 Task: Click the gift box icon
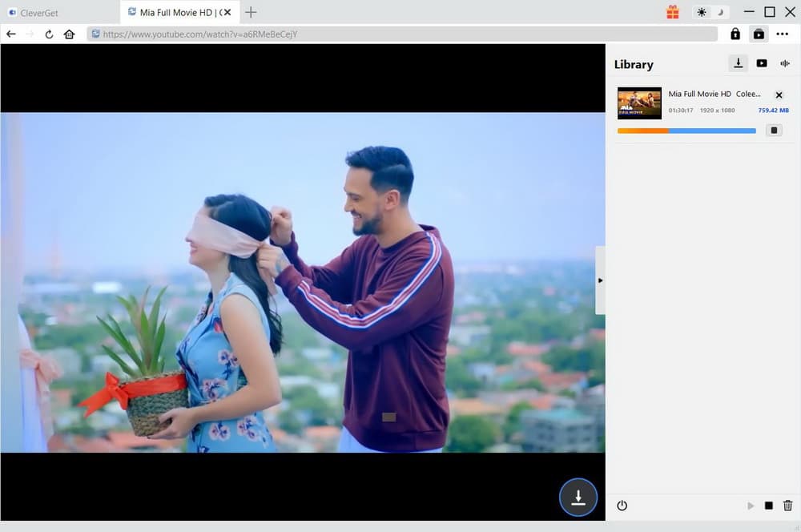coord(673,12)
